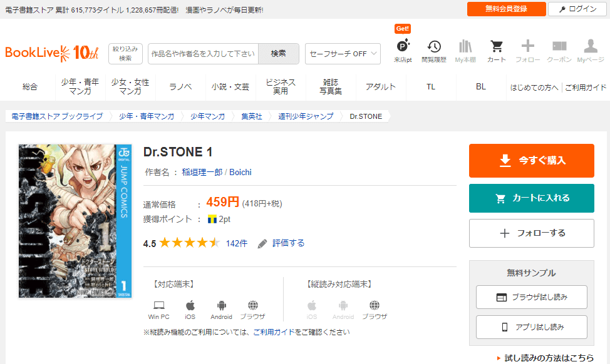Viewport: 610px width, 364px height.
Task: Open 週刊少年ジャンプ breadcrumb link
Action: 306,116
